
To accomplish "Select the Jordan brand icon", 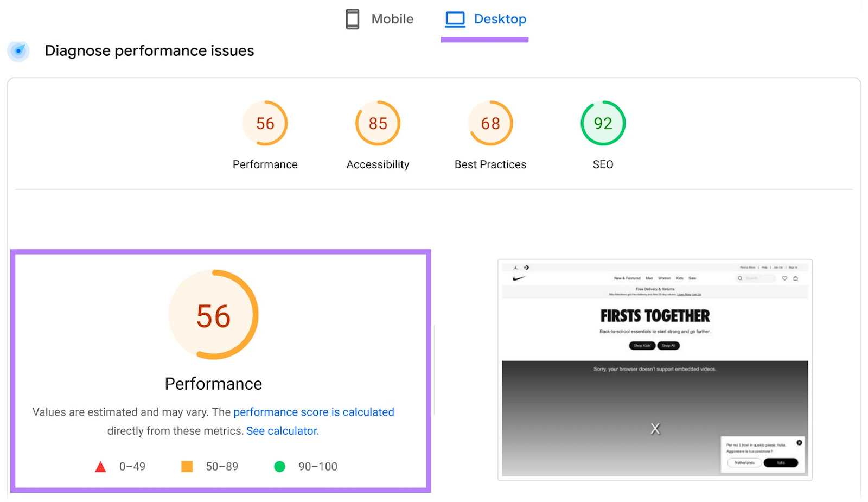I will click(515, 267).
